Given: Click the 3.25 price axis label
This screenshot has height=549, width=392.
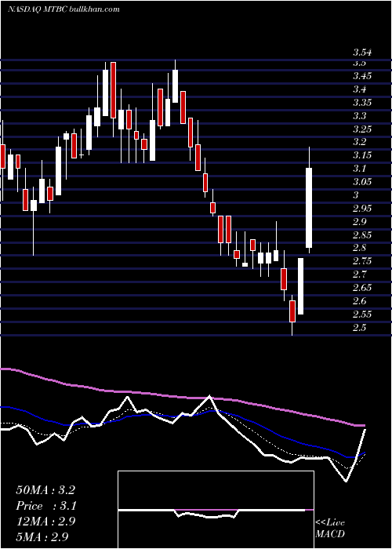Looking at the screenshot, I should tap(362, 129).
